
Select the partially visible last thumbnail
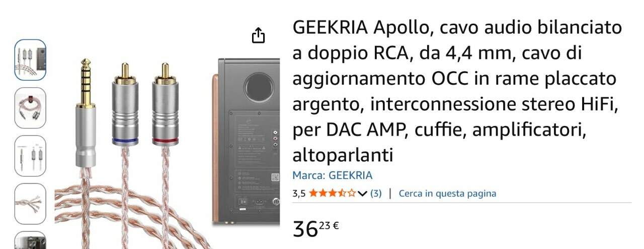pos(30,240)
